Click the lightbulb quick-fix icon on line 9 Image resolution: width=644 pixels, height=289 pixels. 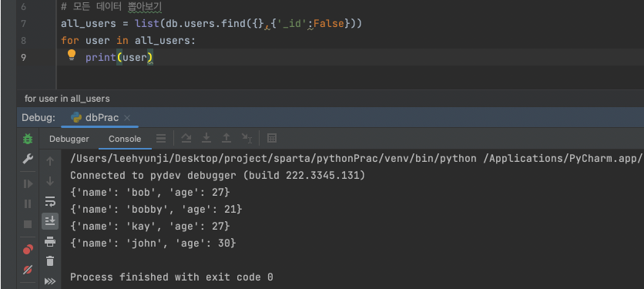tap(72, 55)
